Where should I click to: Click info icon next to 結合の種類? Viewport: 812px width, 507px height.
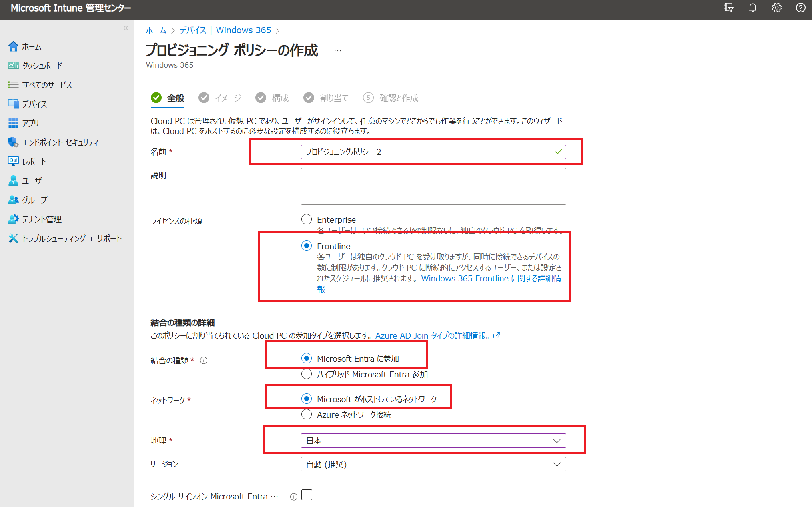point(204,361)
